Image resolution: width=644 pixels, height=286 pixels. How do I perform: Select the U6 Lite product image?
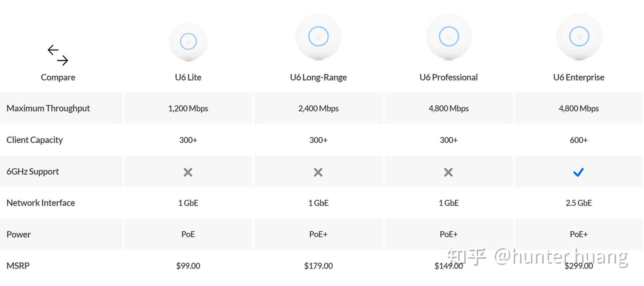coord(188,41)
